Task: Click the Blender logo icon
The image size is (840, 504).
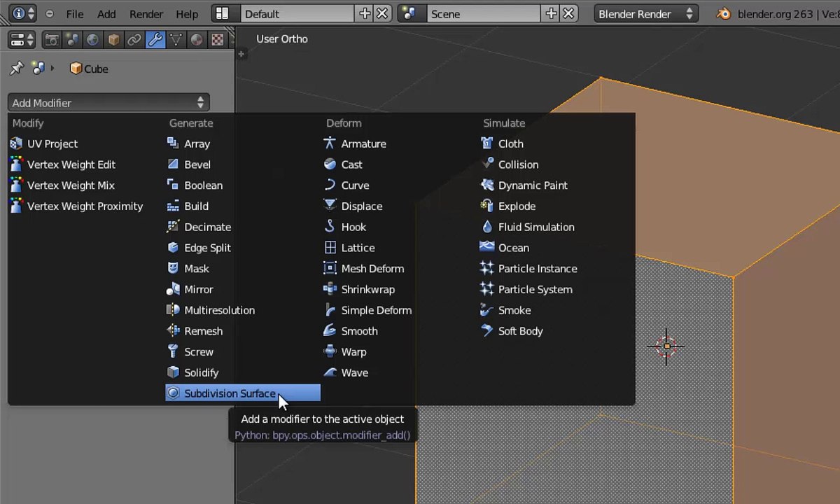Action: click(724, 14)
